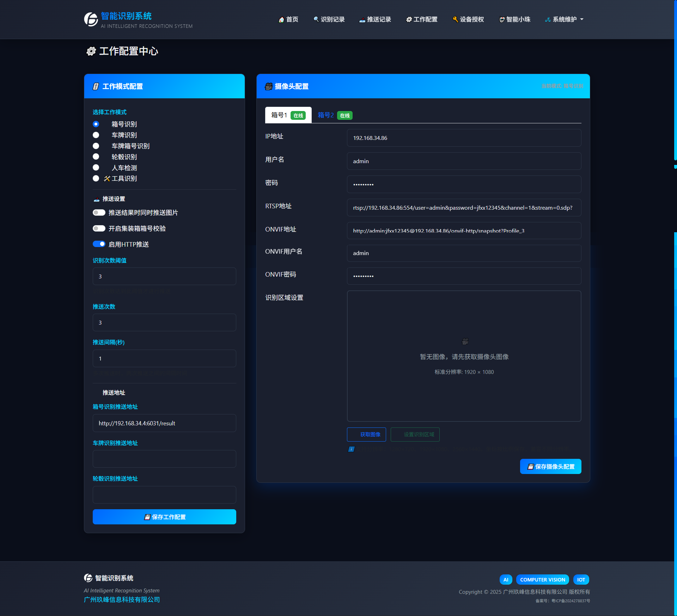The image size is (677, 616).
Task: Focus the IP地址 input field
Action: coord(464,138)
